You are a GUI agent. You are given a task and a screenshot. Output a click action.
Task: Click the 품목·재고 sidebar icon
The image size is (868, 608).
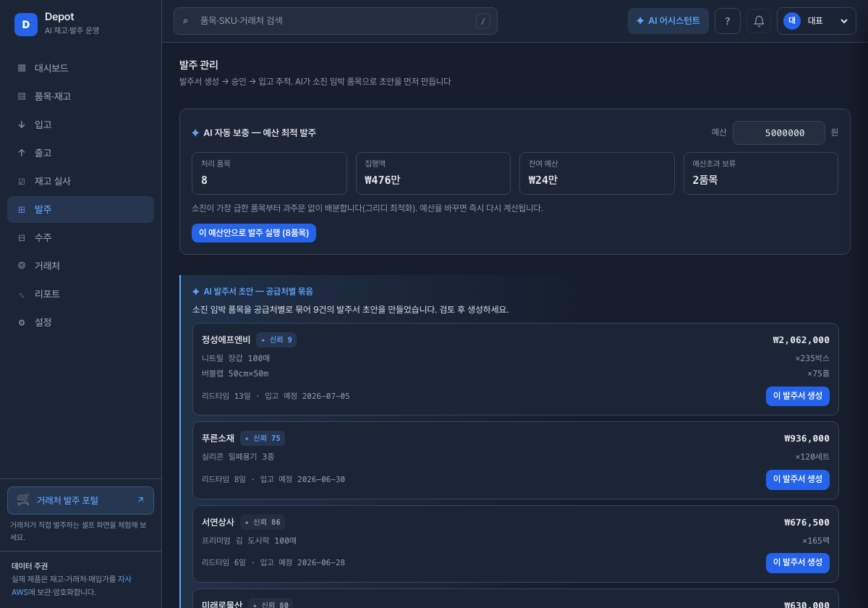(x=22, y=96)
